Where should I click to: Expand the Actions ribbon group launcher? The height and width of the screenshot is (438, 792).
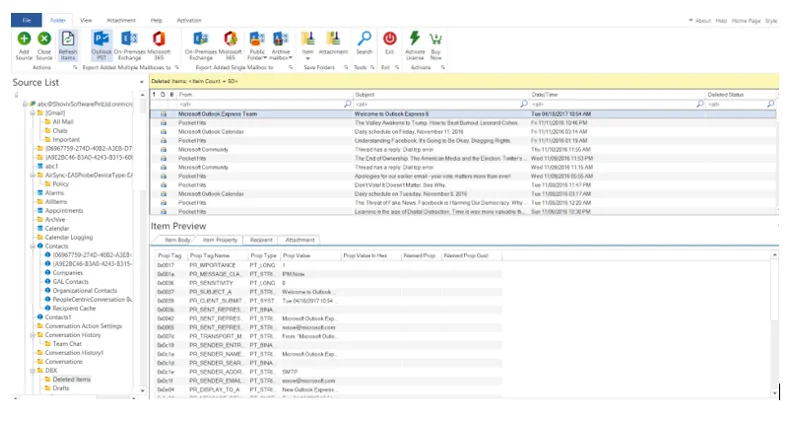tap(75, 67)
